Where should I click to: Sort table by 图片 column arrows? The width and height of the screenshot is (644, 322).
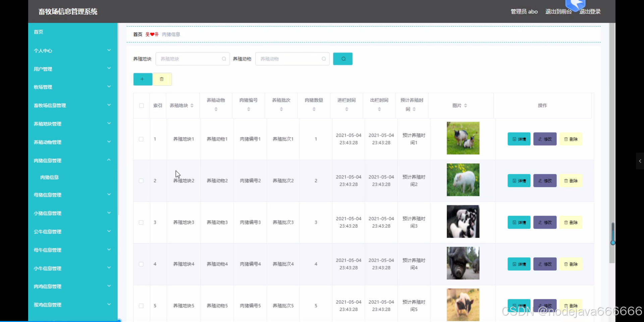click(466, 105)
